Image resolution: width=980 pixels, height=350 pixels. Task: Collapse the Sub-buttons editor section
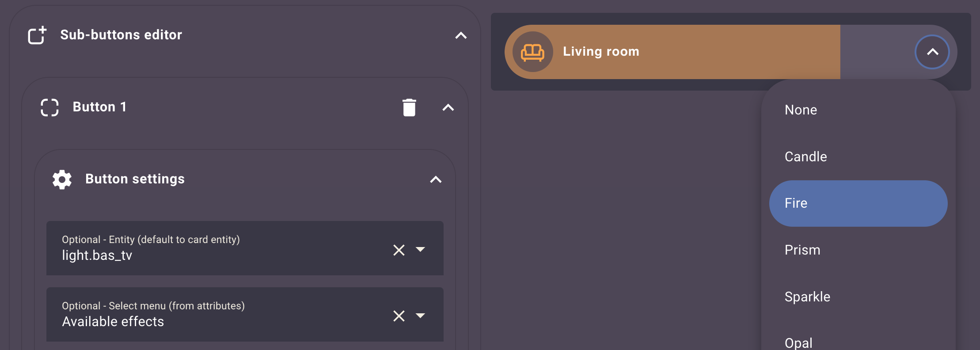point(461,35)
